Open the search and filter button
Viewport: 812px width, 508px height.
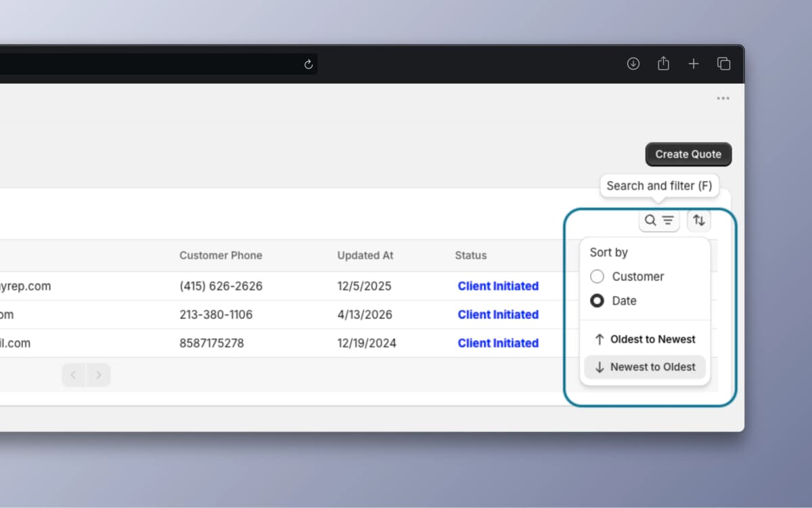click(x=658, y=220)
